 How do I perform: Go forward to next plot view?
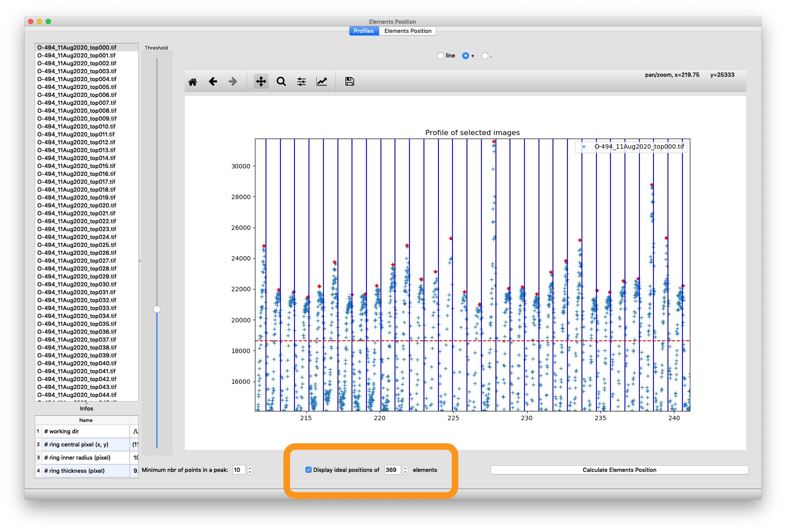click(x=233, y=82)
